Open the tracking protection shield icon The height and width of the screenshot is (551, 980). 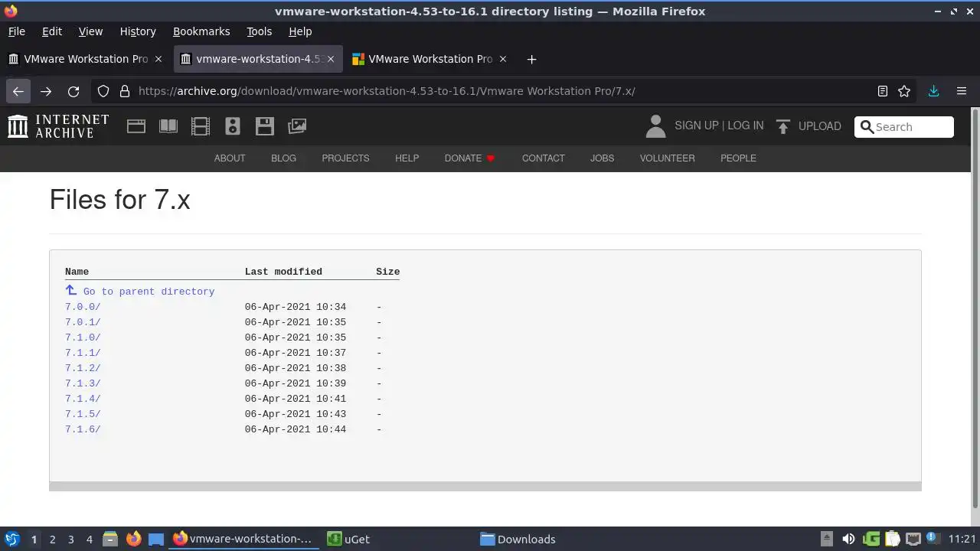pos(103,91)
